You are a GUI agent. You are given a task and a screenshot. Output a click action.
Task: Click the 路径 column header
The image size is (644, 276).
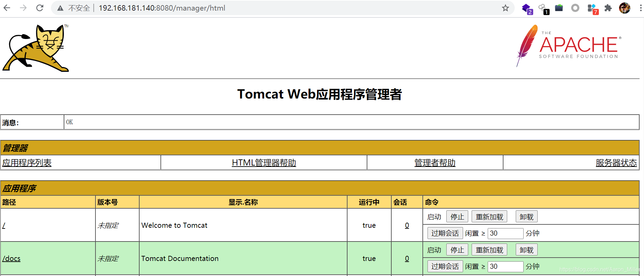coord(9,202)
